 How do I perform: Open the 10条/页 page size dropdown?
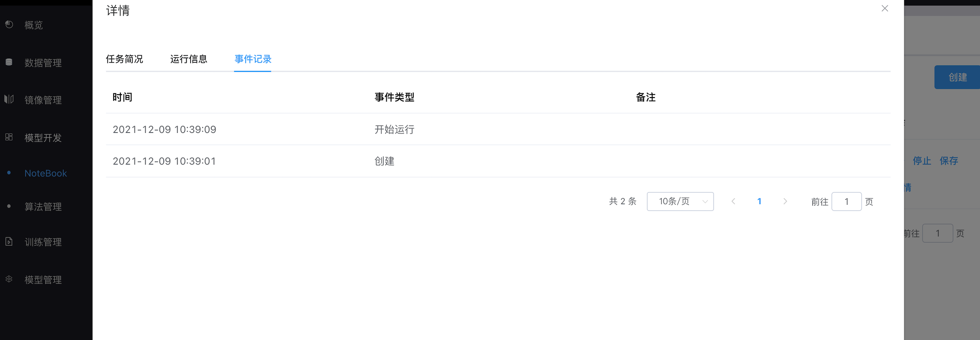(680, 201)
